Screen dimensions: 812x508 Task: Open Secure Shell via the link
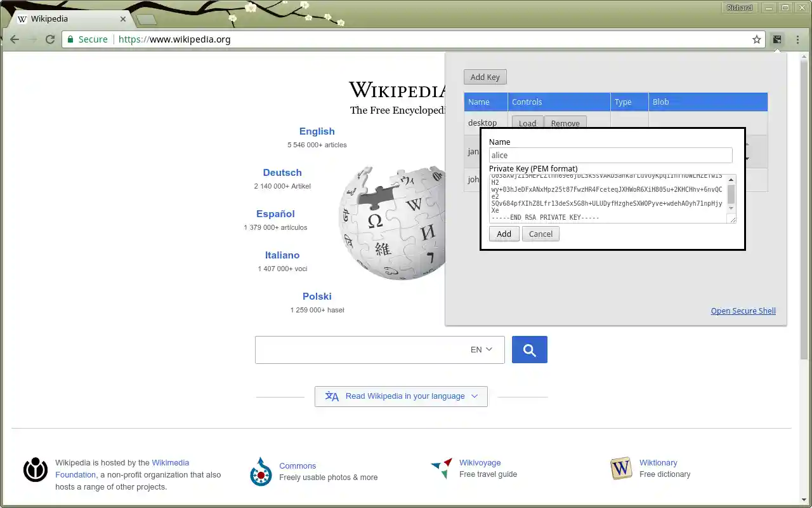pyautogui.click(x=743, y=311)
